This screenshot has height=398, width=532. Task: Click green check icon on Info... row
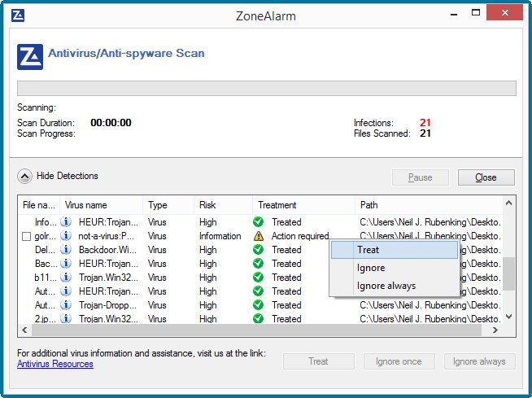(x=258, y=221)
